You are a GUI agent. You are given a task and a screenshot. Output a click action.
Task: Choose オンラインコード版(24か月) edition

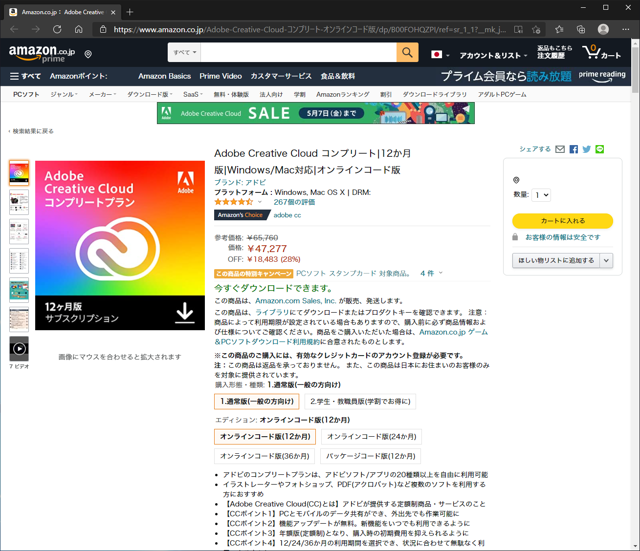[371, 436]
